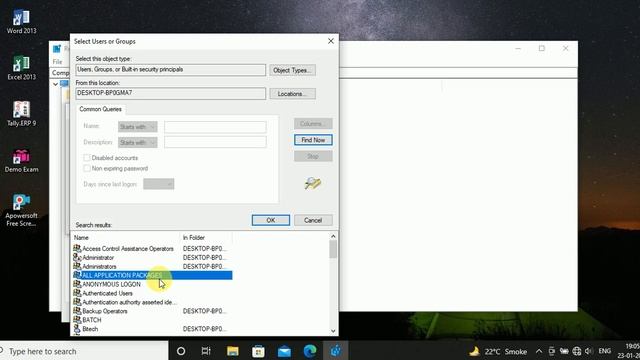Select the Common Queries tab

click(x=100, y=109)
